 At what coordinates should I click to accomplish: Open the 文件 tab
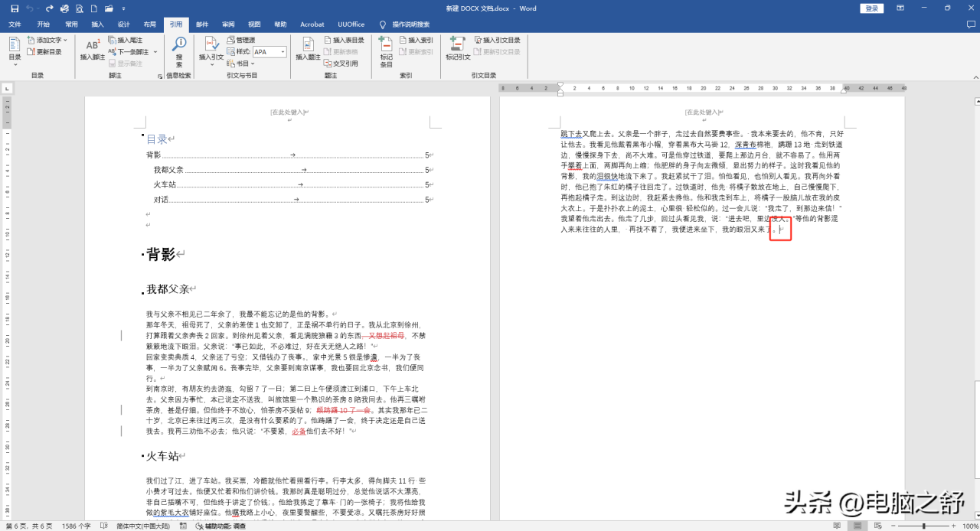pyautogui.click(x=15, y=24)
